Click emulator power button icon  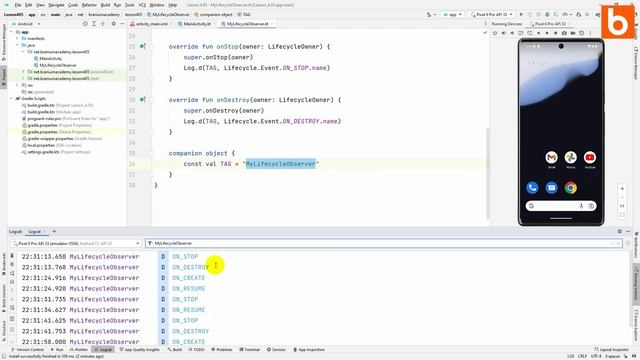pos(495,33)
